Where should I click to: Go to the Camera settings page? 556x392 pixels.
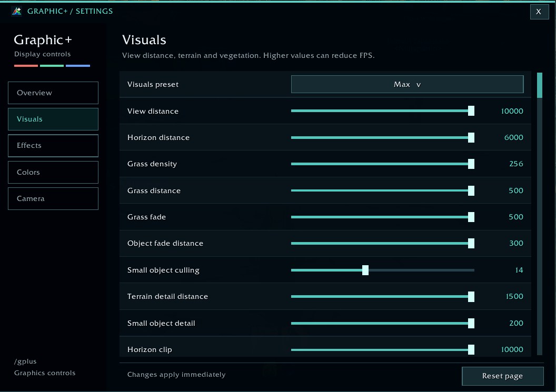(53, 198)
